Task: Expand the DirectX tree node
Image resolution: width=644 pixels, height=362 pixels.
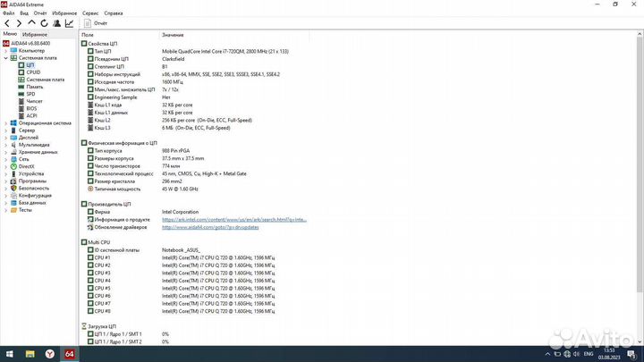Action: pyautogui.click(x=5, y=166)
